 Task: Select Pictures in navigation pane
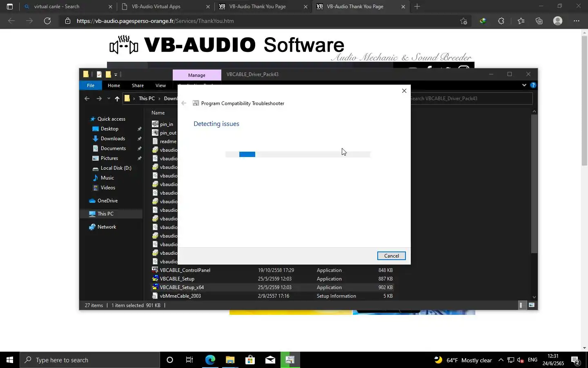109,158
